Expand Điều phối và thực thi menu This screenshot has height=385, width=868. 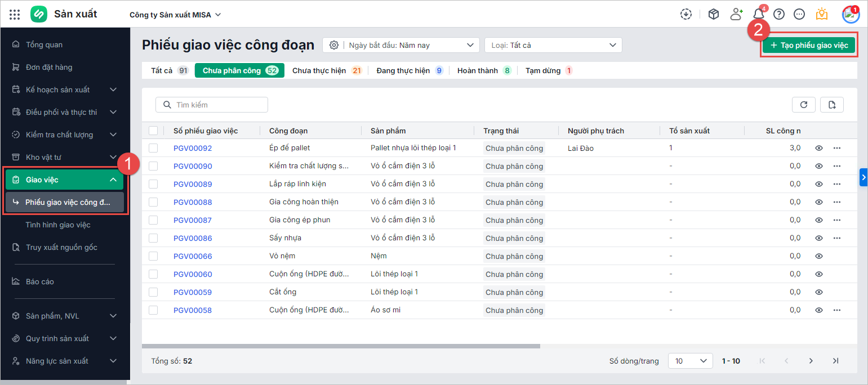coord(65,112)
